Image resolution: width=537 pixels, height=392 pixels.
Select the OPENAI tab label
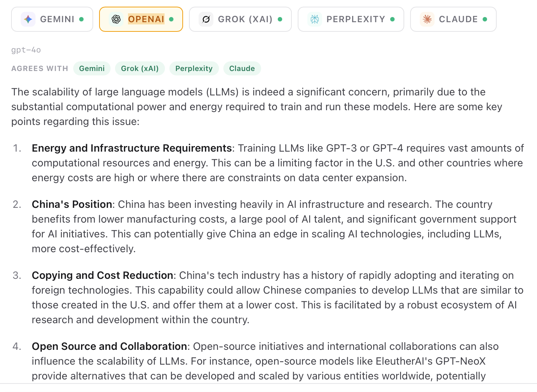[146, 19]
